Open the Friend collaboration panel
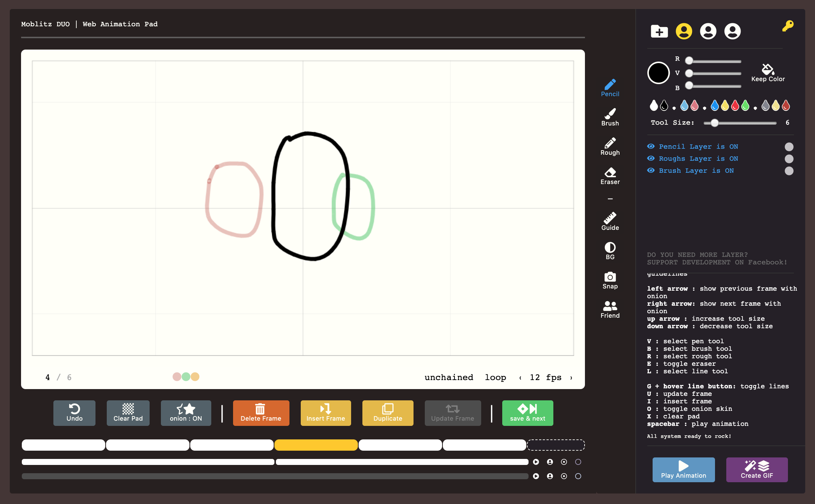Viewport: 815px width, 504px height. [609, 308]
